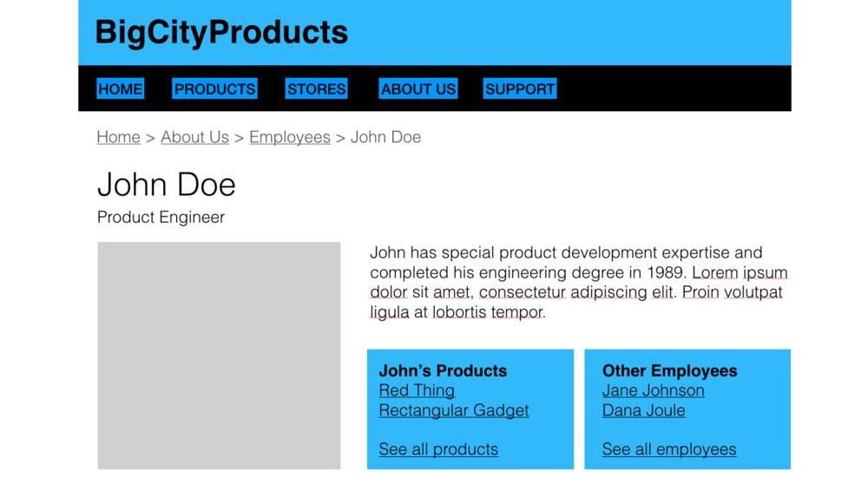
Task: Click the large John Doe page heading
Action: click(167, 185)
